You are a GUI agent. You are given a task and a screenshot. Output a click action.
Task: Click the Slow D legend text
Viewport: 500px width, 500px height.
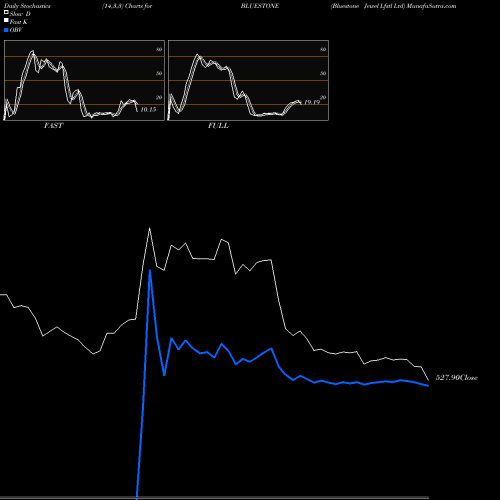(x=20, y=14)
